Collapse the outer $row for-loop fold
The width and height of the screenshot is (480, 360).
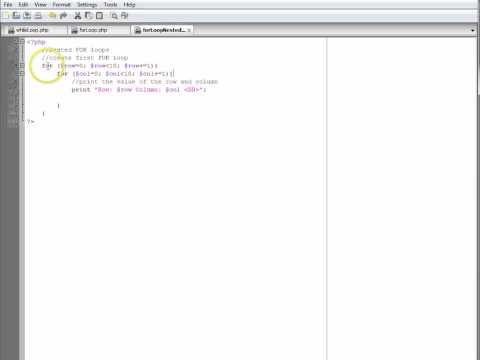click(22, 66)
